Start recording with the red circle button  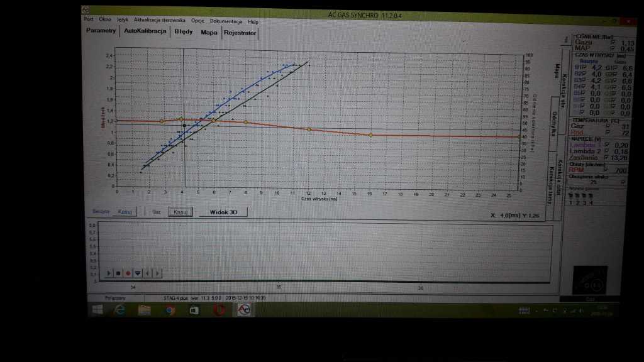[128, 273]
